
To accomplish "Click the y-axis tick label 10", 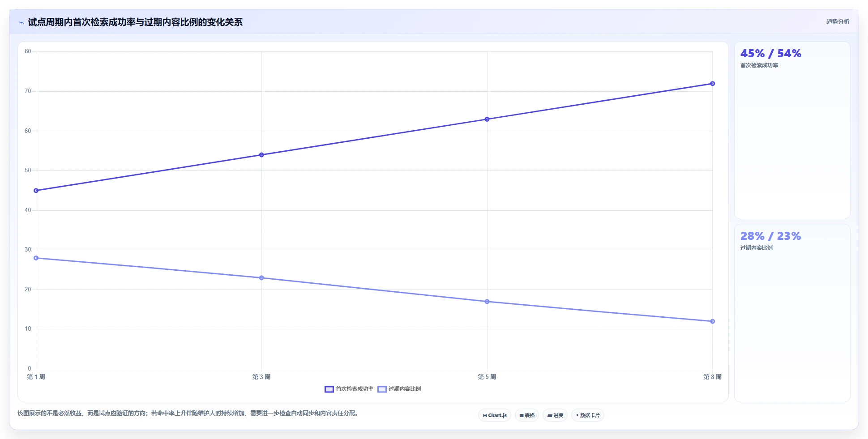I will 28,329.
